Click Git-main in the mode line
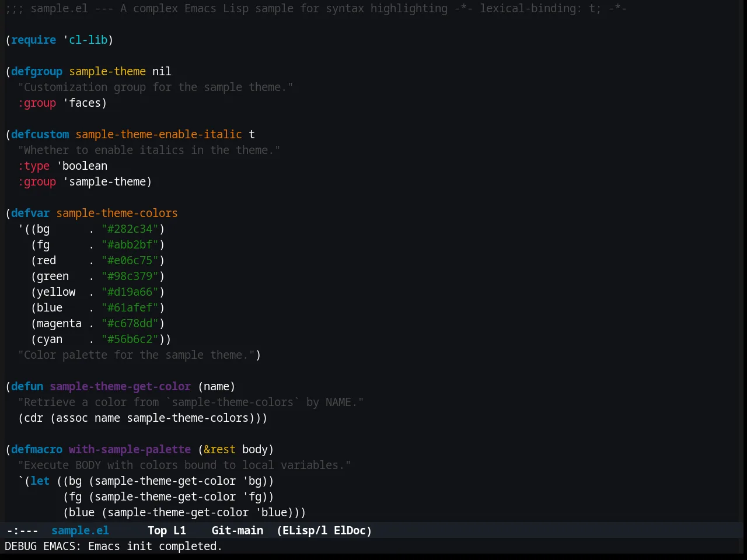Viewport: 747px width, 560px height. click(237, 530)
